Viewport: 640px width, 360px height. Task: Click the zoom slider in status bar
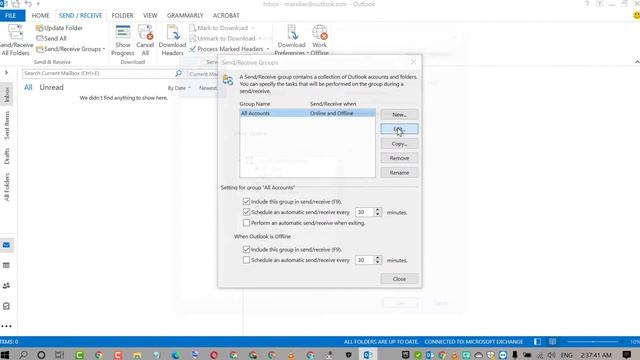pyautogui.click(x=593, y=342)
